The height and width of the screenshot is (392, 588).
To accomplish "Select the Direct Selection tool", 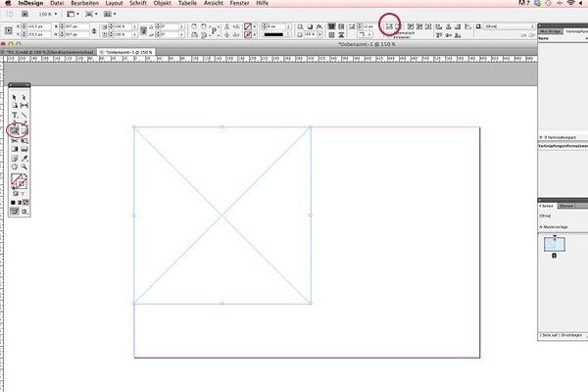I will (24, 97).
